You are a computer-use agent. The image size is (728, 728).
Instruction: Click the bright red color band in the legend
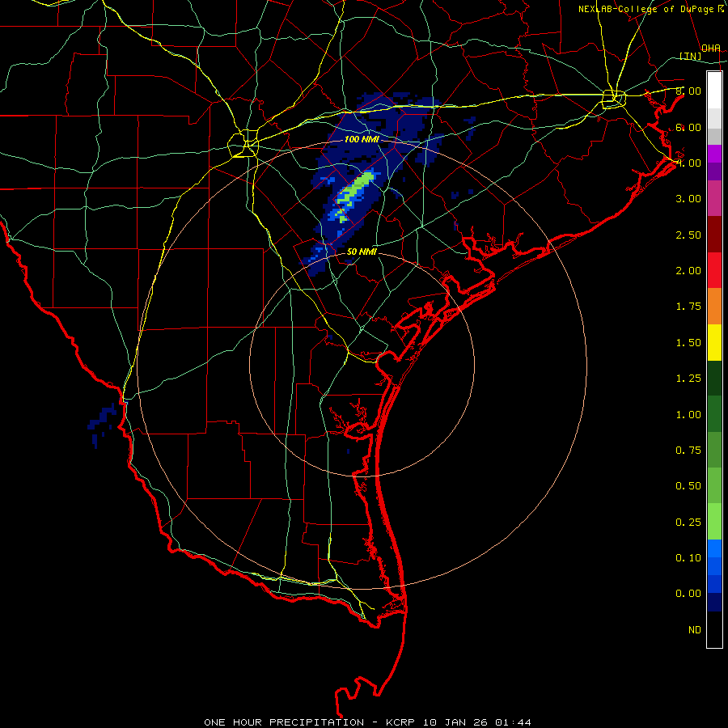714,270
